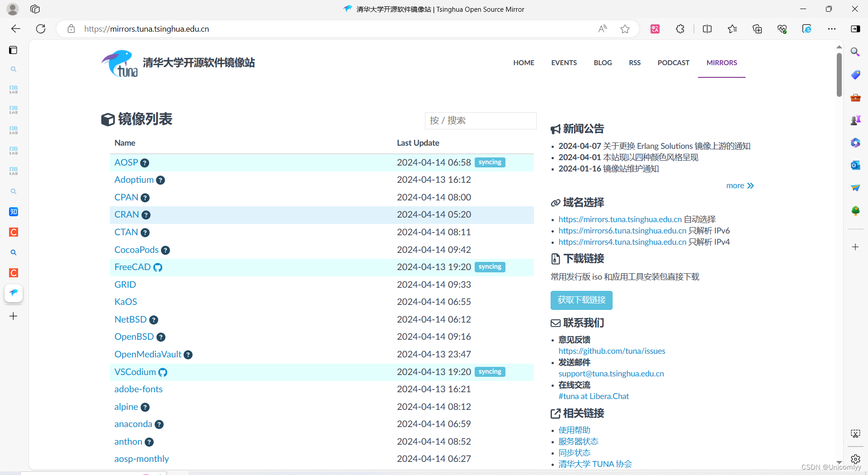The height and width of the screenshot is (475, 868).
Task: Click the page vertical scrollbar thumb
Action: (x=839, y=75)
